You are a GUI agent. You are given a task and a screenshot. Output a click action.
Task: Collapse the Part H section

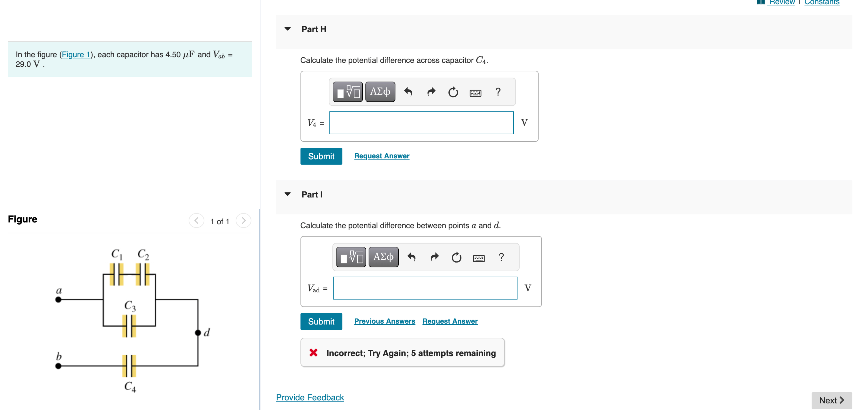tap(287, 29)
